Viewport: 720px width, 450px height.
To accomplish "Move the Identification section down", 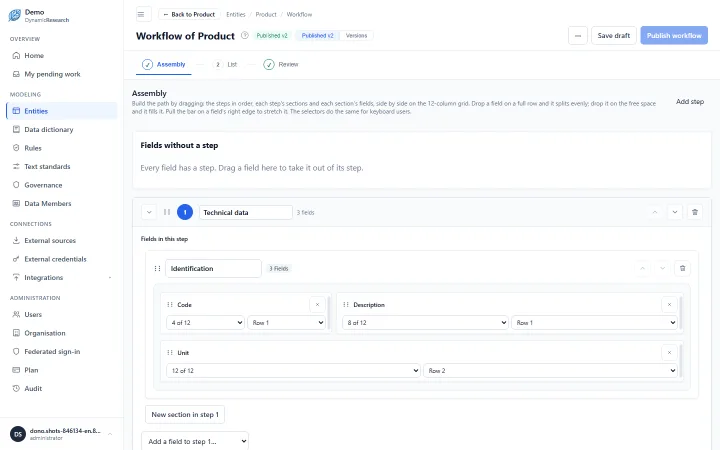I will click(x=662, y=268).
